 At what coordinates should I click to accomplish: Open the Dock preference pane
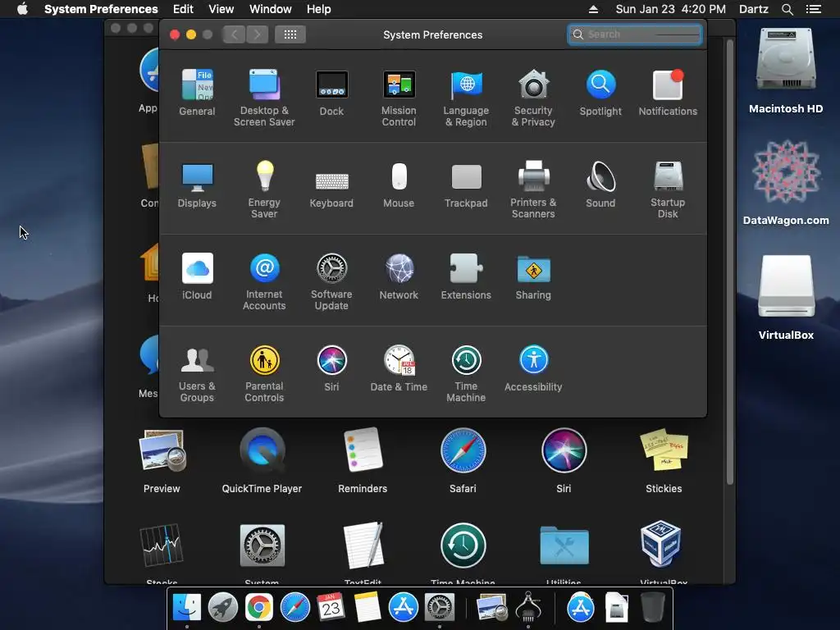(331, 92)
